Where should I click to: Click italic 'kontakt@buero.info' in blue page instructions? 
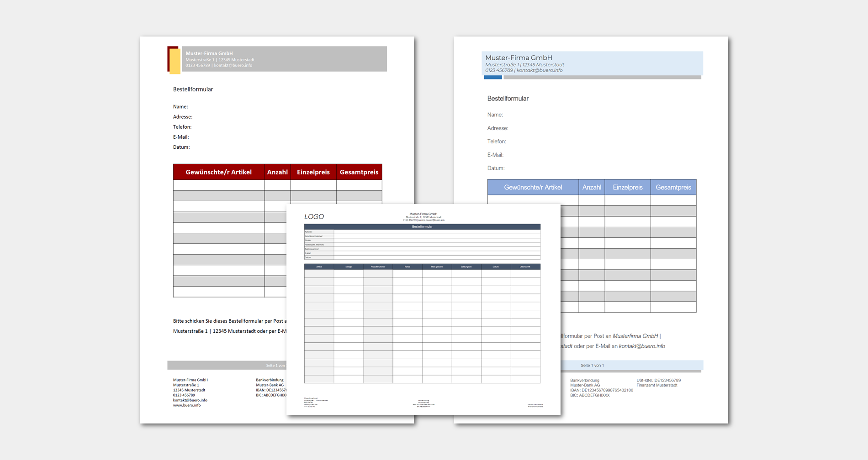(642, 346)
